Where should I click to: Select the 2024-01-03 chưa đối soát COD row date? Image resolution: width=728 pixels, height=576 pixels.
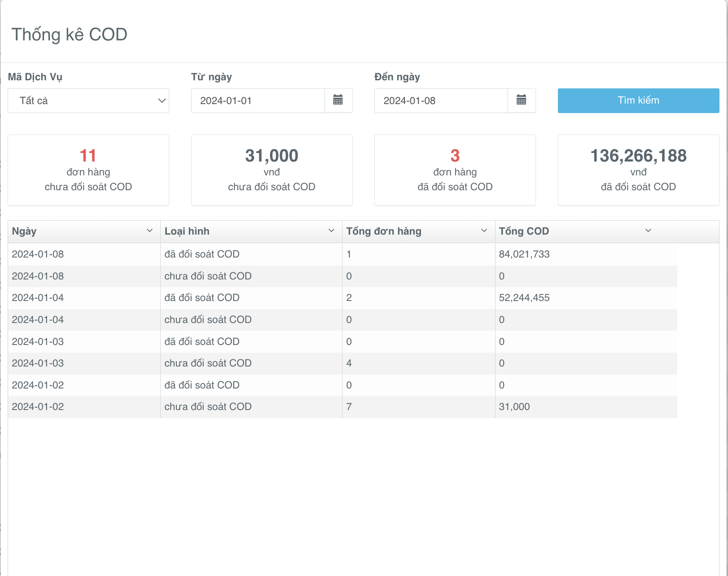[x=38, y=363]
